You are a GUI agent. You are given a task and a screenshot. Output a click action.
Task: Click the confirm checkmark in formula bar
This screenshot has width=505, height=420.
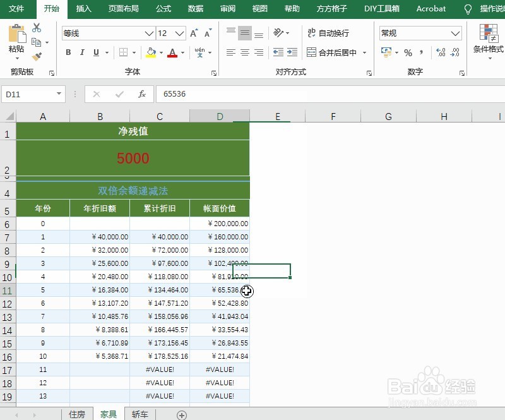click(x=119, y=94)
